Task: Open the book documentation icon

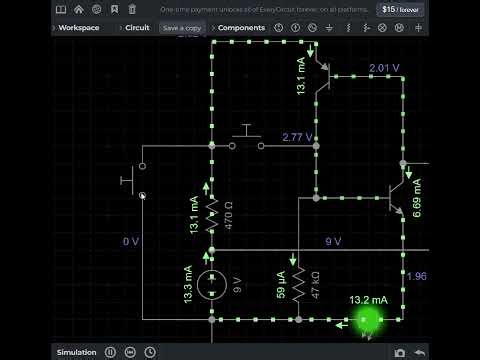Action: tap(61, 9)
